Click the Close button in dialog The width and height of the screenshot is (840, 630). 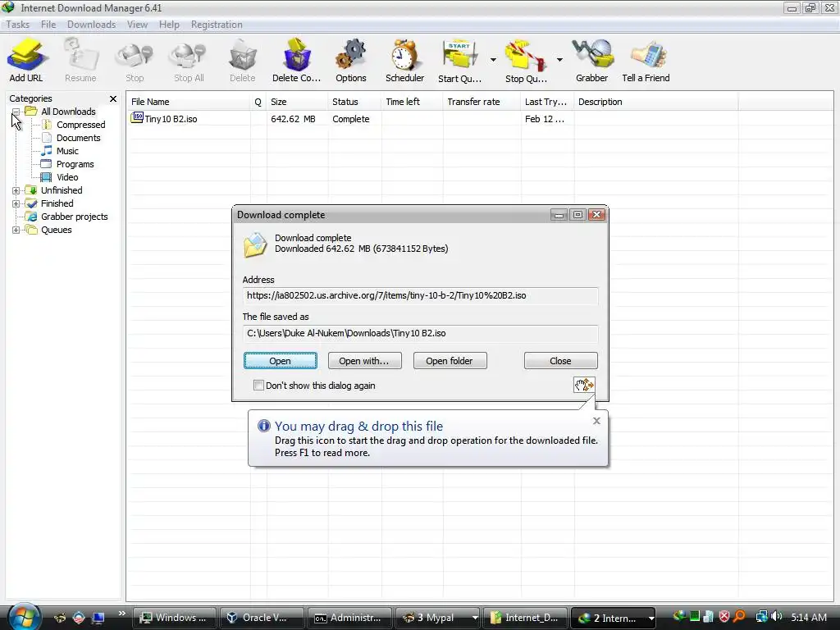pos(560,361)
